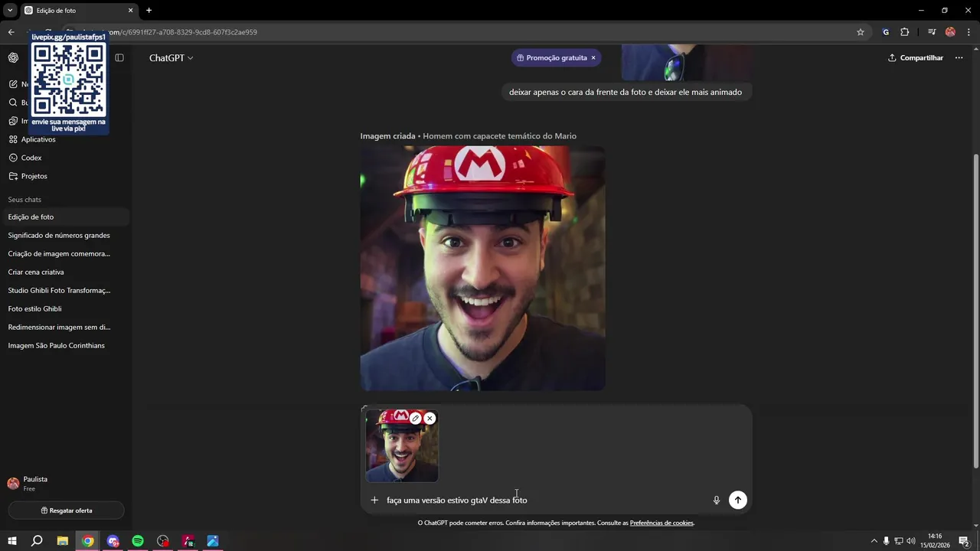980x551 pixels.
Task: Open the browser extensions puzzle icon
Action: coord(905,32)
